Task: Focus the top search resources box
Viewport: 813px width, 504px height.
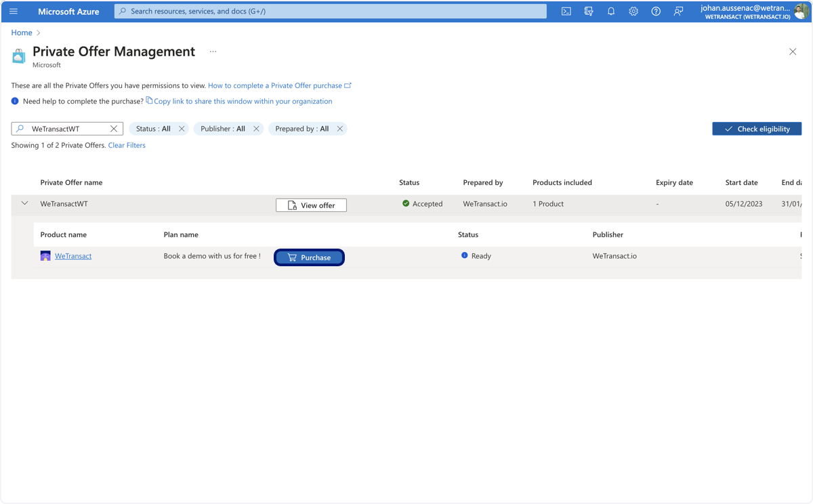Action: pos(331,12)
